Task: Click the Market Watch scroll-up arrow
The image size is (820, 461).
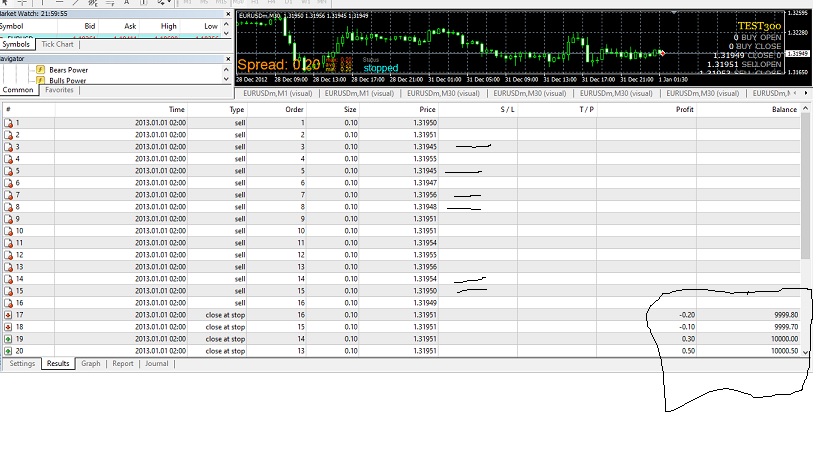Action: pos(226,25)
